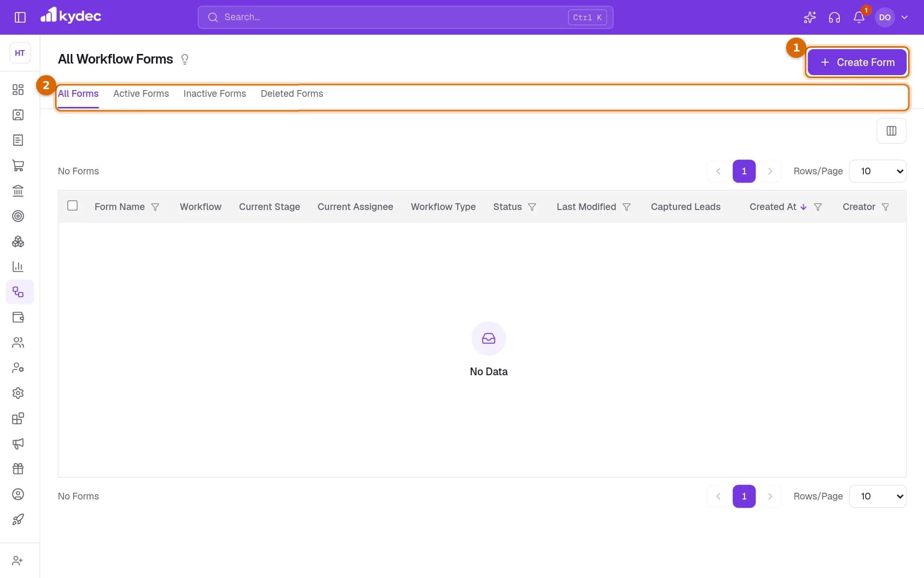924x578 pixels.
Task: Focus the Search input field
Action: coord(405,17)
